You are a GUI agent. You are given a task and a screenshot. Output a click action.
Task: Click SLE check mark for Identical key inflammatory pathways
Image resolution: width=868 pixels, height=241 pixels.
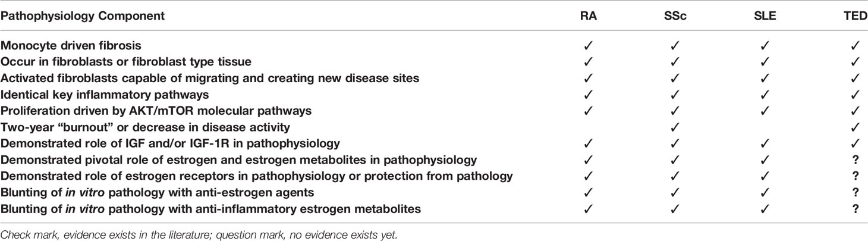coord(766,94)
